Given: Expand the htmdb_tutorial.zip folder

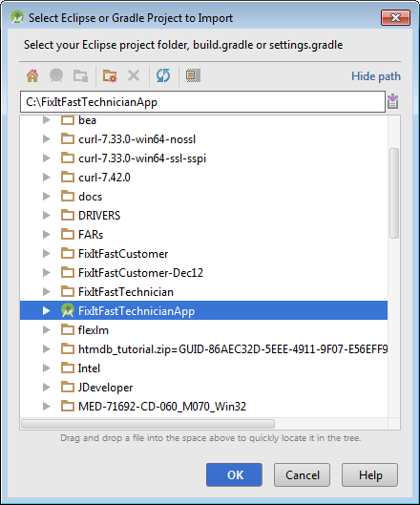Looking at the screenshot, I should pyautogui.click(x=47, y=348).
